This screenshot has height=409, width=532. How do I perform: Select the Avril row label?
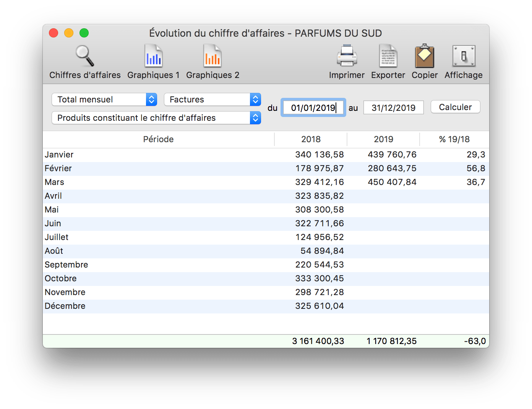tap(53, 196)
